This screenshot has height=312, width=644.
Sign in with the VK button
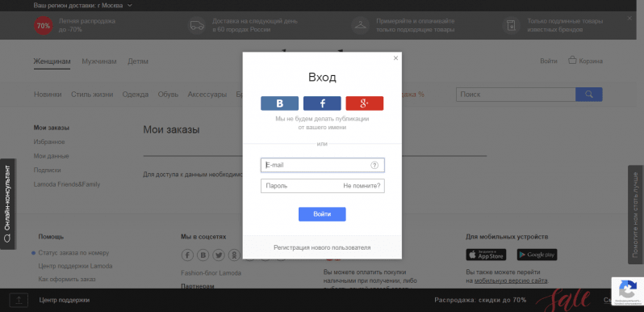pyautogui.click(x=279, y=103)
